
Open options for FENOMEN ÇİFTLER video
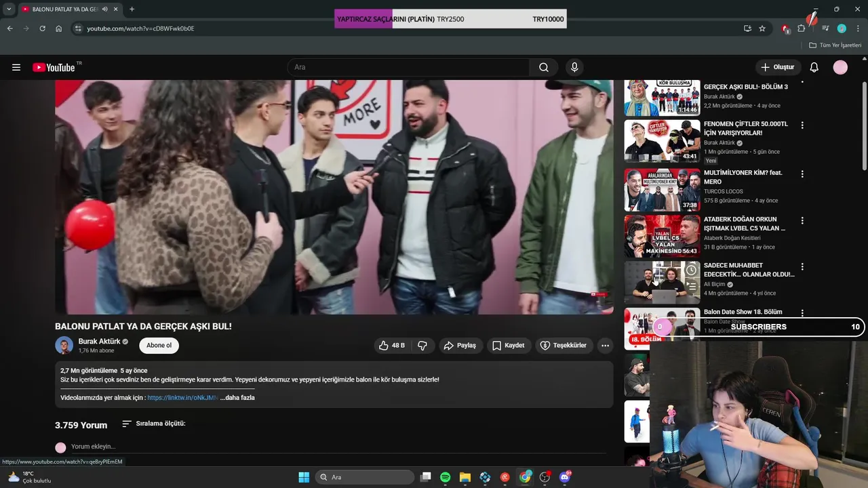coord(802,125)
